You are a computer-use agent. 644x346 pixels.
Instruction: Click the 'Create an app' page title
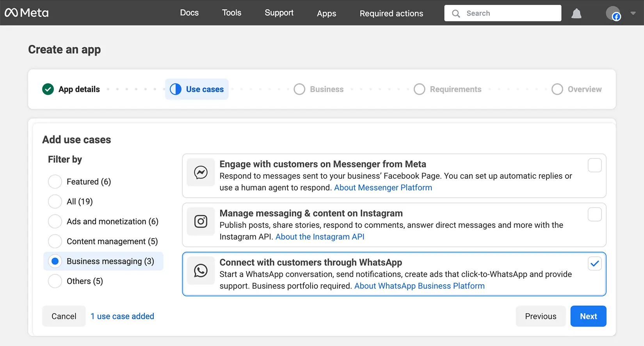[x=64, y=50]
